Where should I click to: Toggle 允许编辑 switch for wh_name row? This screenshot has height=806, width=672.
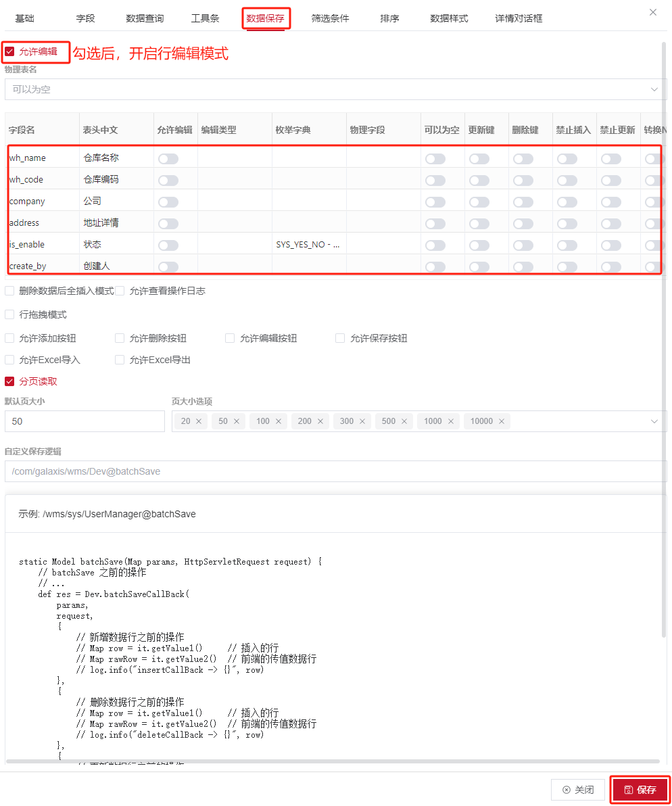[168, 159]
